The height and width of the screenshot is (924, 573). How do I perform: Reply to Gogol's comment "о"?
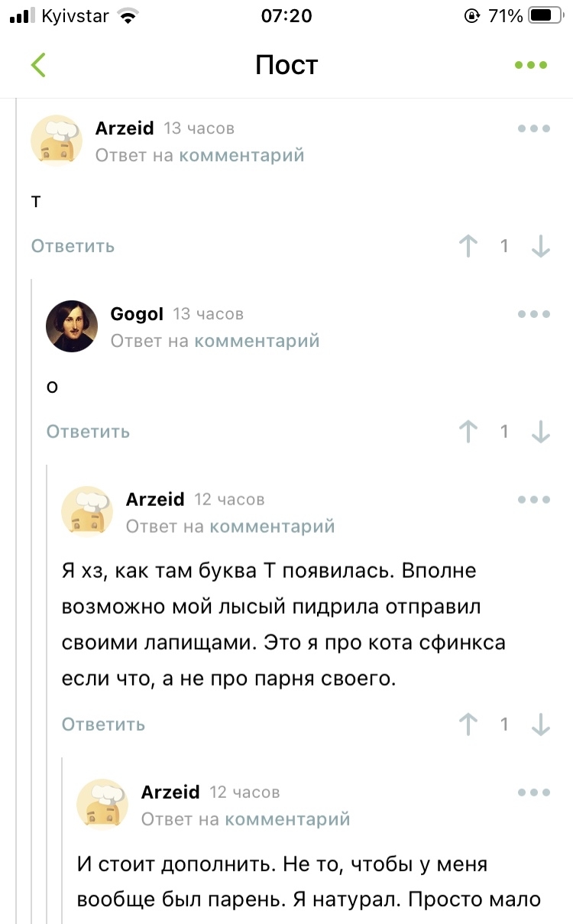pyautogui.click(x=88, y=432)
